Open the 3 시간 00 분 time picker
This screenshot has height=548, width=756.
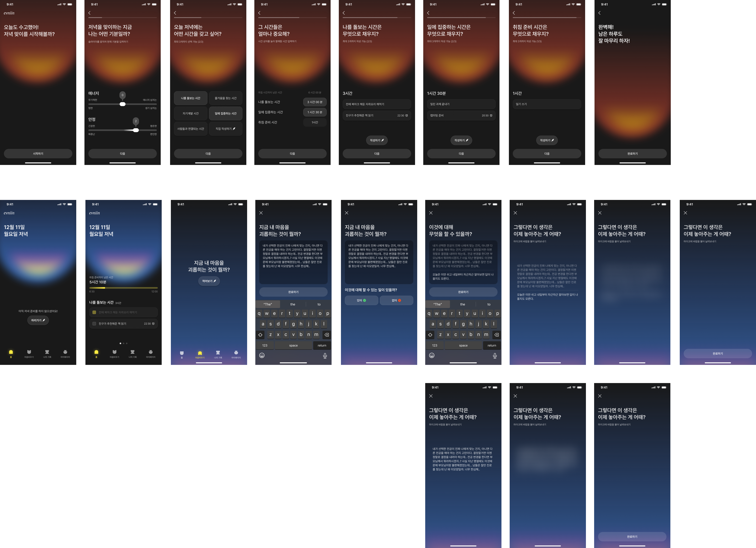coord(315,102)
